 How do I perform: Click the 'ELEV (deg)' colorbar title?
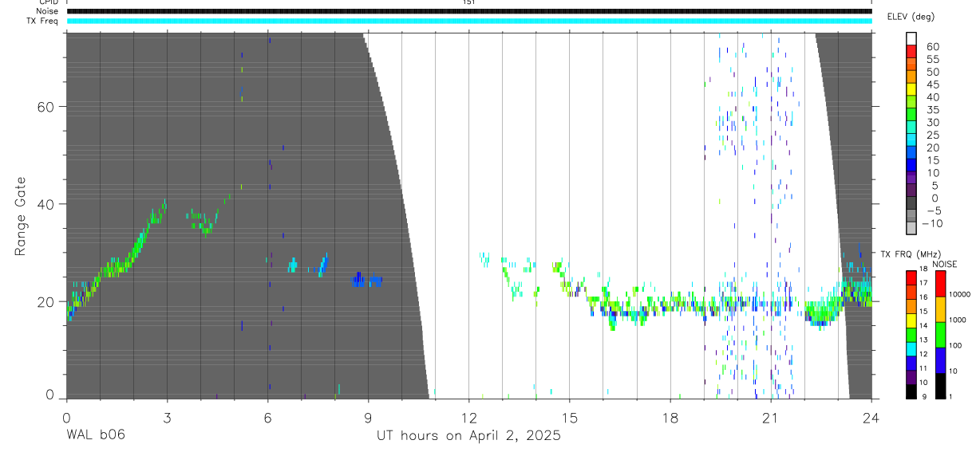[x=910, y=17]
